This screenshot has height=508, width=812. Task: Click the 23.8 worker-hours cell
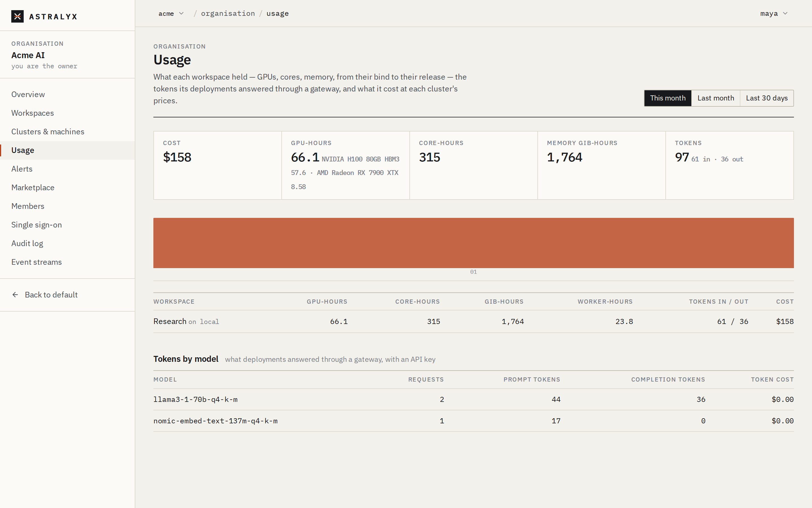click(624, 321)
